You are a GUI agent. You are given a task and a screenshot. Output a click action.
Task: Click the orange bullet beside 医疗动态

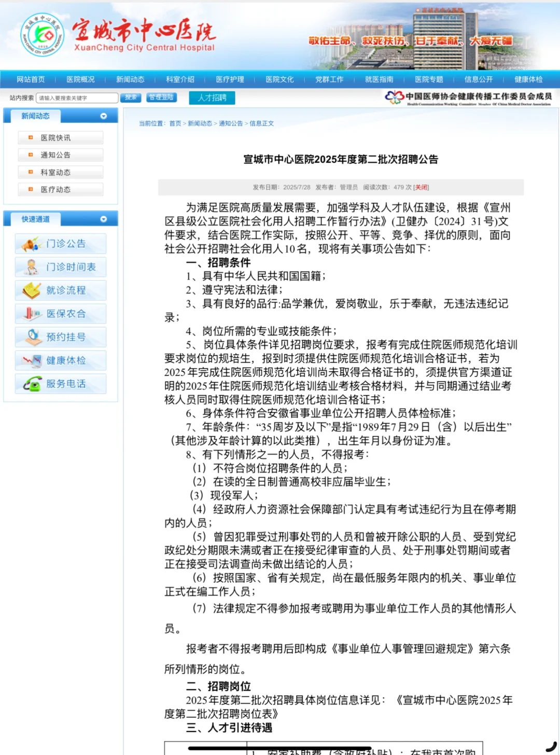31,189
